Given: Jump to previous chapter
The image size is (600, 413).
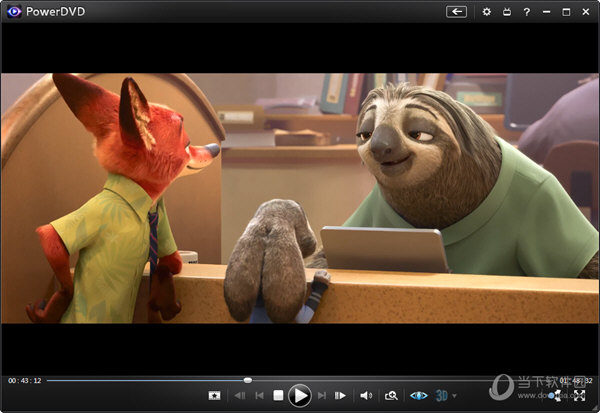Looking at the screenshot, I should coord(259,395).
